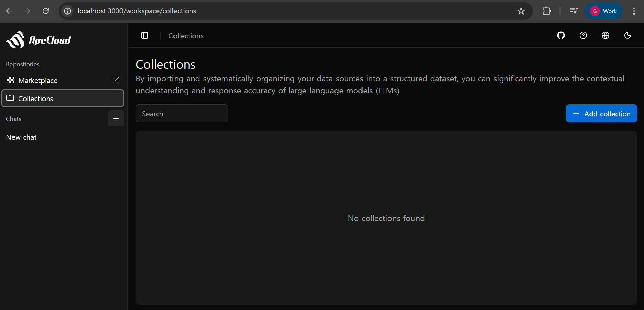Open the Work profile menu

coord(603,11)
